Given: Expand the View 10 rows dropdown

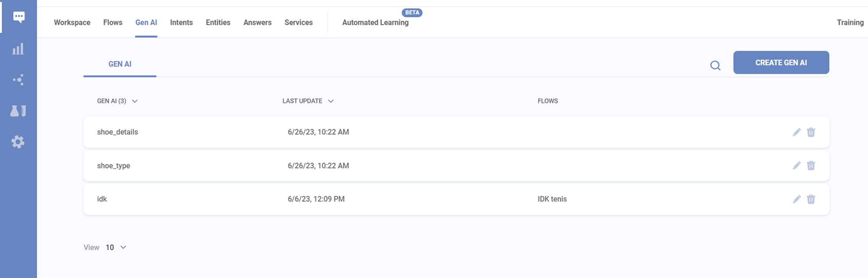Looking at the screenshot, I should point(123,247).
